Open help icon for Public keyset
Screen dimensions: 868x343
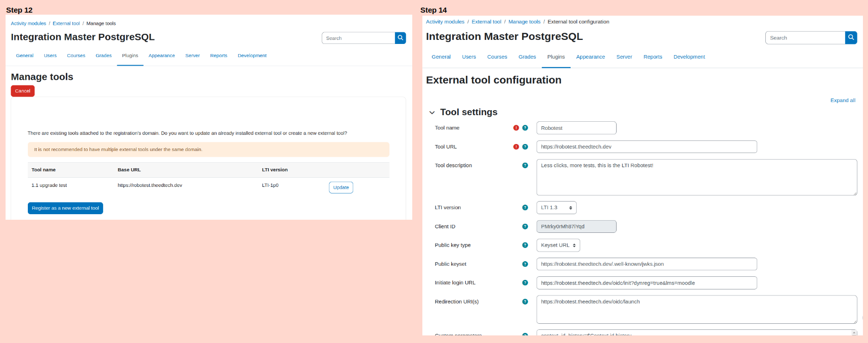[x=525, y=264]
